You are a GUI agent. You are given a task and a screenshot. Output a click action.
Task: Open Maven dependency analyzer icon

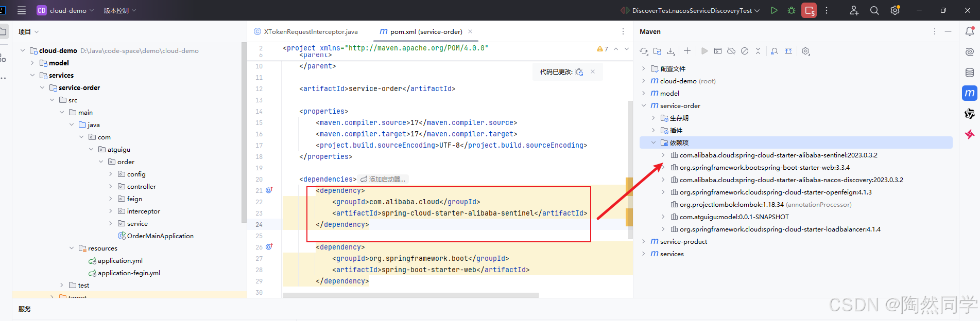click(x=775, y=51)
